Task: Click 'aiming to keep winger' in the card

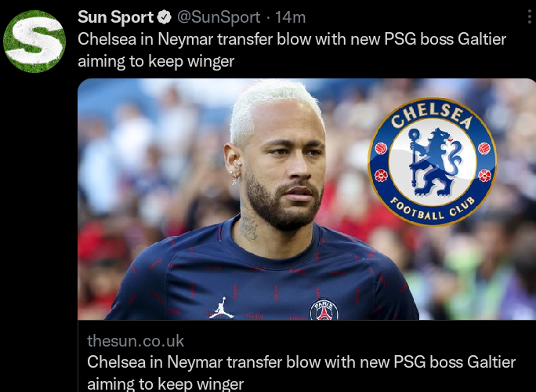Action: [165, 384]
